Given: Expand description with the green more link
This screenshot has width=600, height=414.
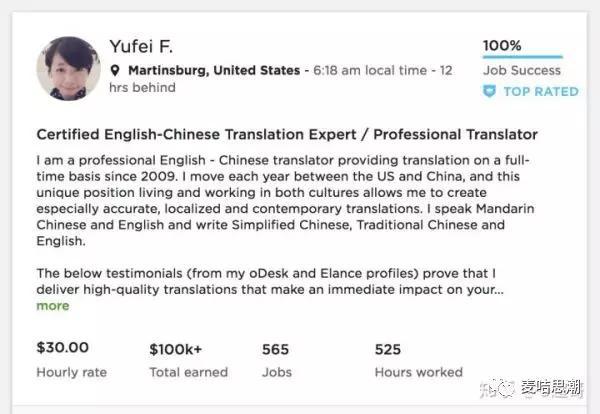Looking at the screenshot, I should pyautogui.click(x=53, y=306).
